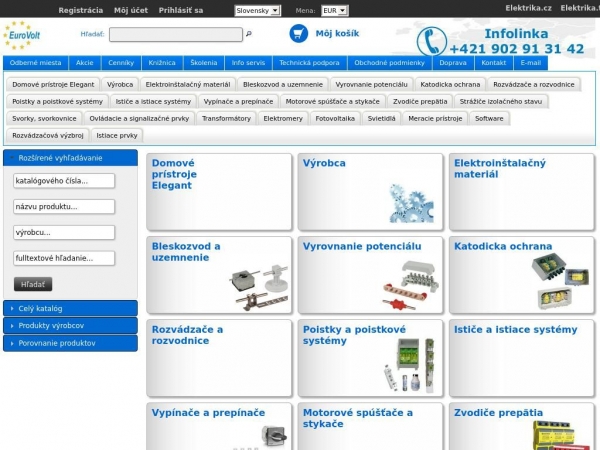Image resolution: width=600 pixels, height=450 pixels.
Task: Select the Svorky, svorkovnice tab
Action: [x=44, y=119]
